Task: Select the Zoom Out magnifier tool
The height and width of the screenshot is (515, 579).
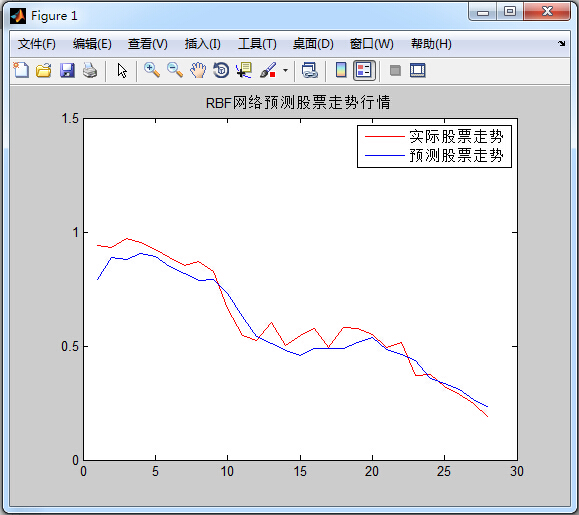Action: [175, 70]
